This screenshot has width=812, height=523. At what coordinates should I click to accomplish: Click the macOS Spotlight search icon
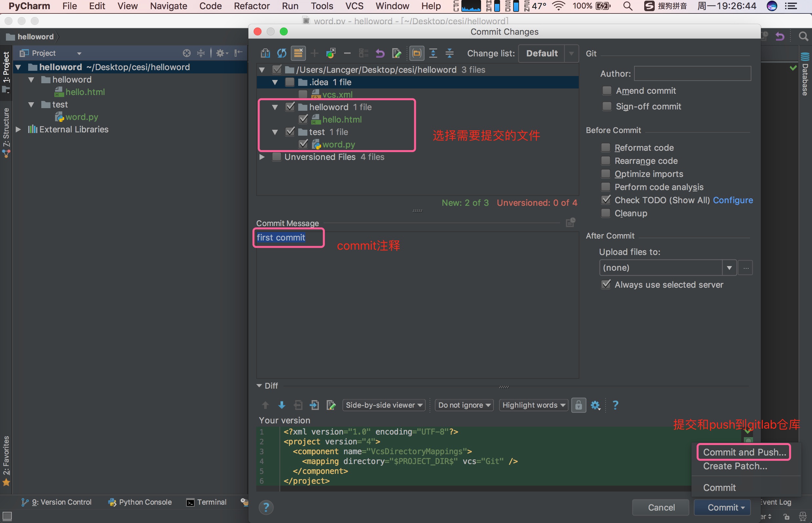coord(628,6)
